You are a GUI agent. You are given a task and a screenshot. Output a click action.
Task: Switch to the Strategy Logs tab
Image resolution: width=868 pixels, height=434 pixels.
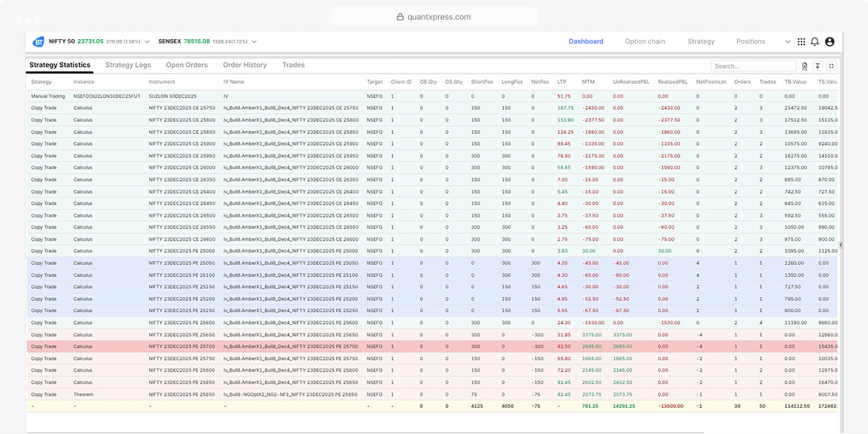coord(128,65)
